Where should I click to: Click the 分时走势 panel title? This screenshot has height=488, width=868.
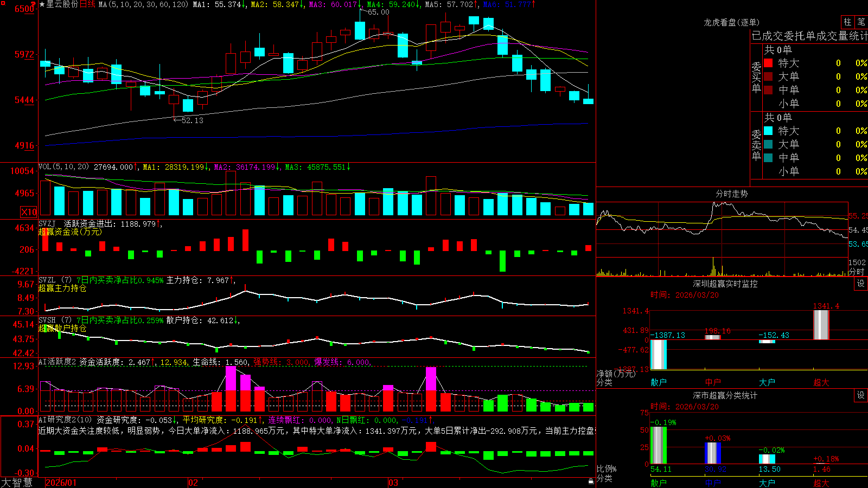pos(731,194)
